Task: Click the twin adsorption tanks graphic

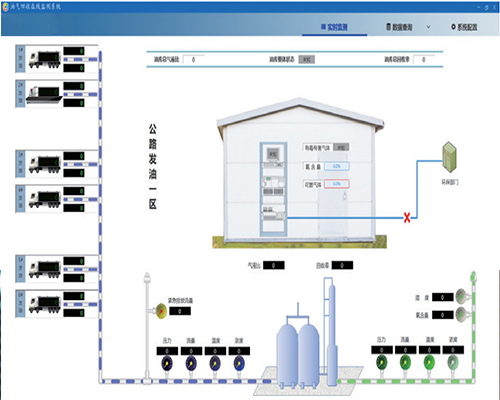Action: point(298,353)
